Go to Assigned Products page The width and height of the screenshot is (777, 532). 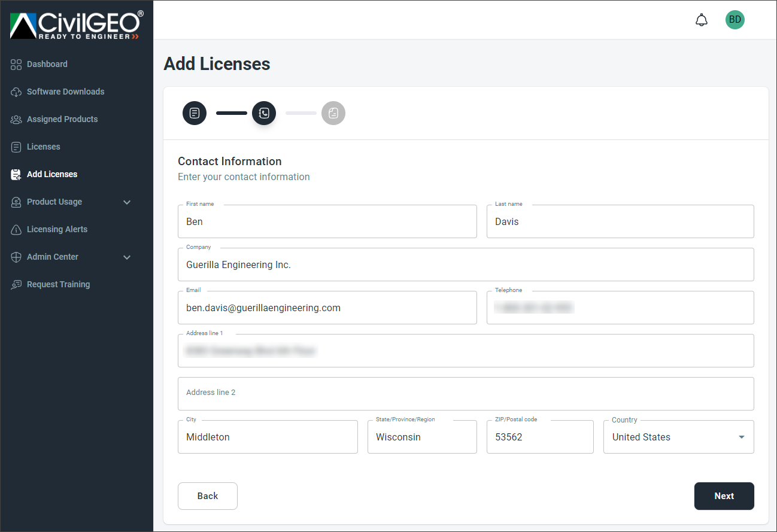tap(62, 120)
